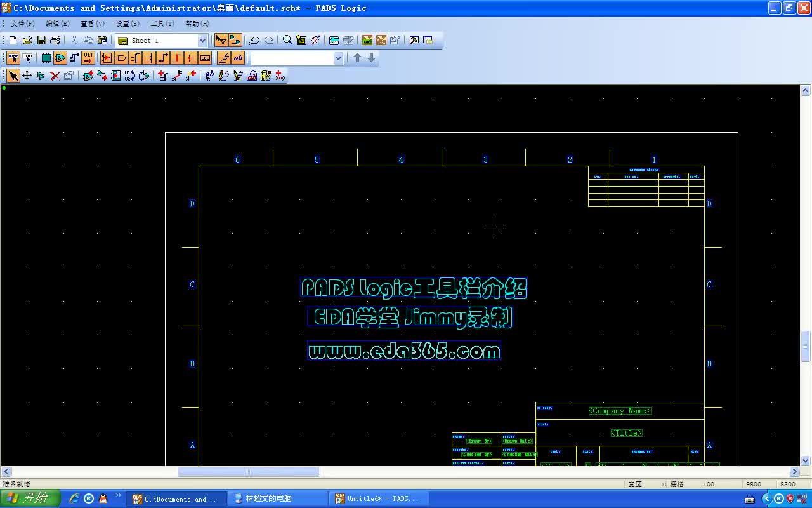Open the 帮助(H) menu
This screenshot has width=812, height=508.
pyautogui.click(x=197, y=23)
